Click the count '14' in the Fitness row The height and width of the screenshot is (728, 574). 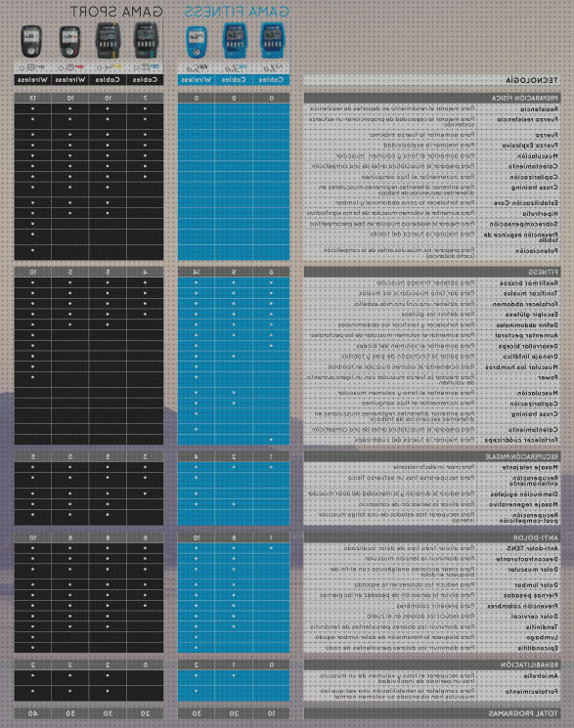pos(197,272)
